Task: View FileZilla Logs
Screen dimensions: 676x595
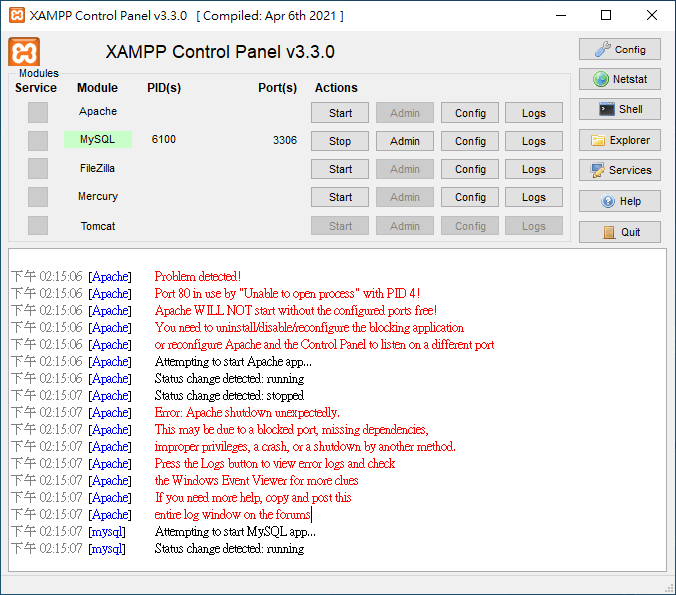Action: click(x=534, y=169)
